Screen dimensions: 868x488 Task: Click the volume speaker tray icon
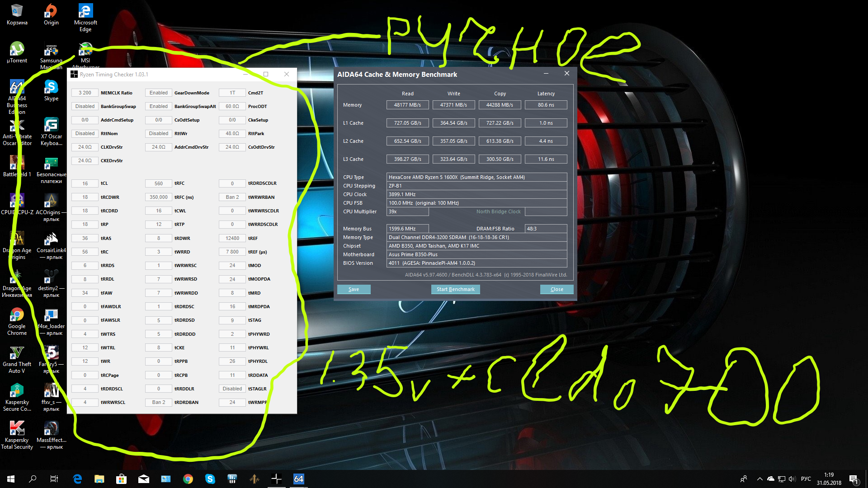pos(792,479)
